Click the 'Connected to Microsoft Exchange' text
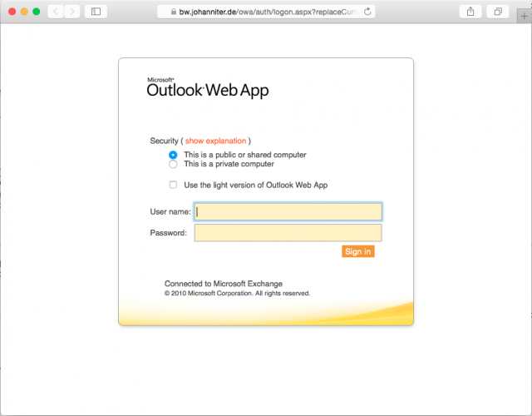The image size is (532, 416). (x=224, y=284)
